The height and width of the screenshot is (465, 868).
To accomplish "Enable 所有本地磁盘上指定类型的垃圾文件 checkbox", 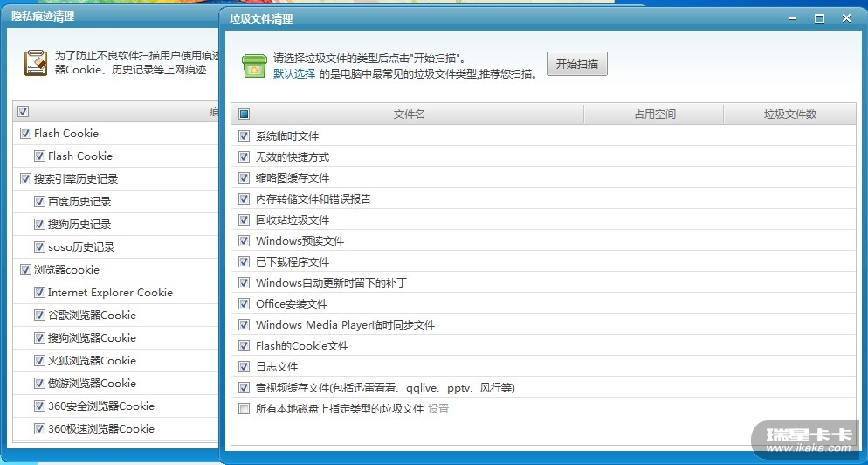I will click(x=245, y=409).
